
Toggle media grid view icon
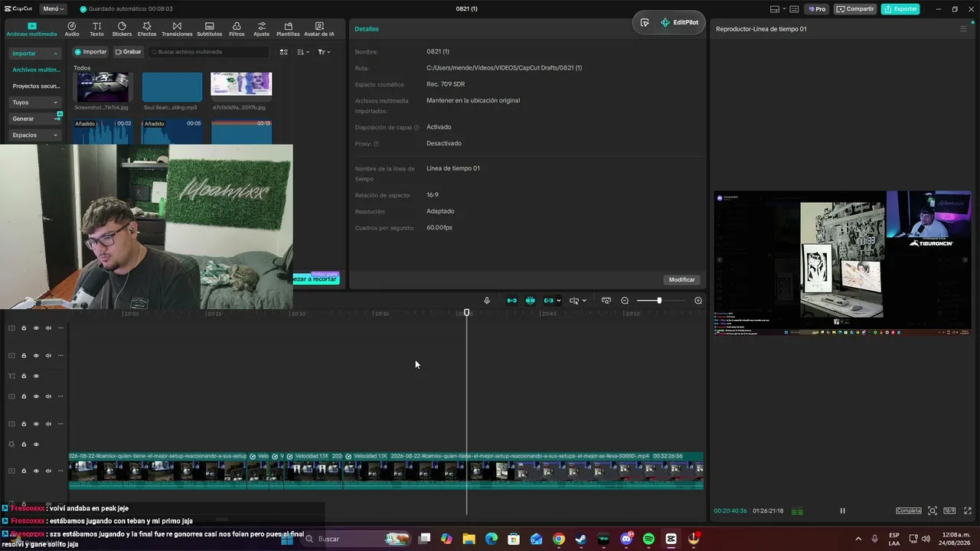click(283, 52)
